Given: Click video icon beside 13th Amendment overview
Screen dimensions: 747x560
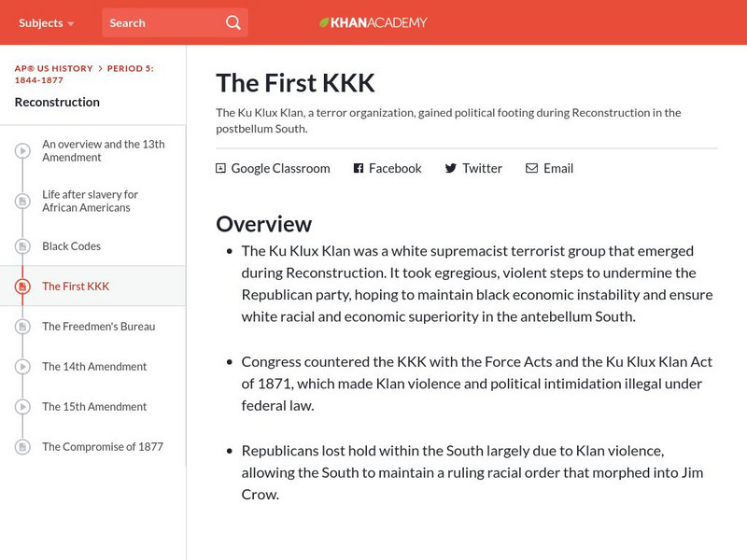Looking at the screenshot, I should tap(22, 151).
